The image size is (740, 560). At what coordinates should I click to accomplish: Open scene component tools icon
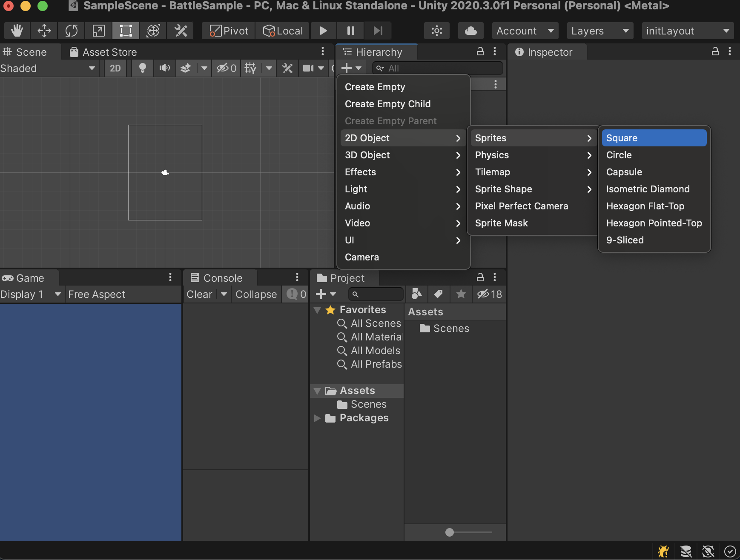[x=287, y=68]
